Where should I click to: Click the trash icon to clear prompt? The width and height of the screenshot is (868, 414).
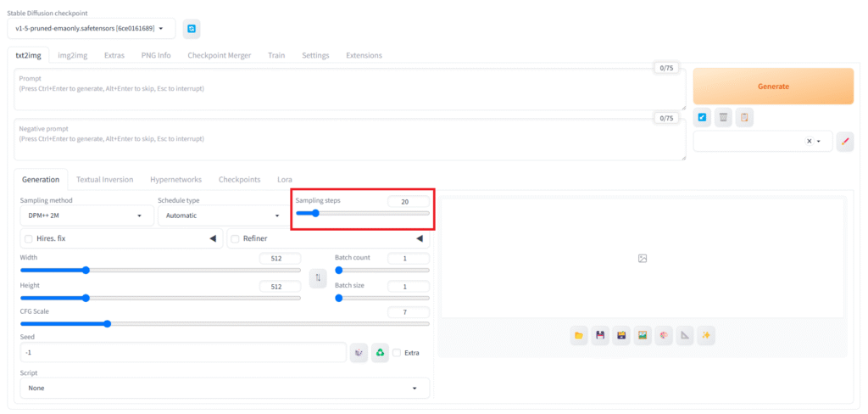(723, 117)
